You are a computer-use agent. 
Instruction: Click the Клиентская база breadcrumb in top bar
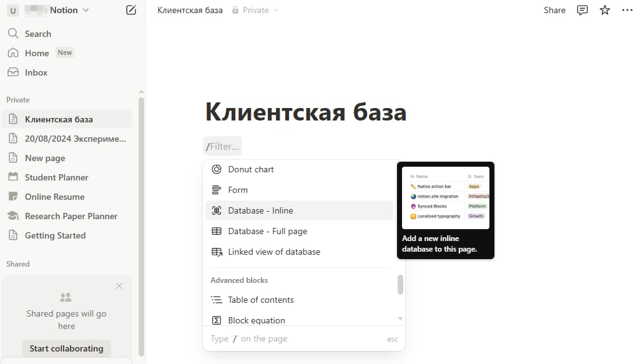190,10
